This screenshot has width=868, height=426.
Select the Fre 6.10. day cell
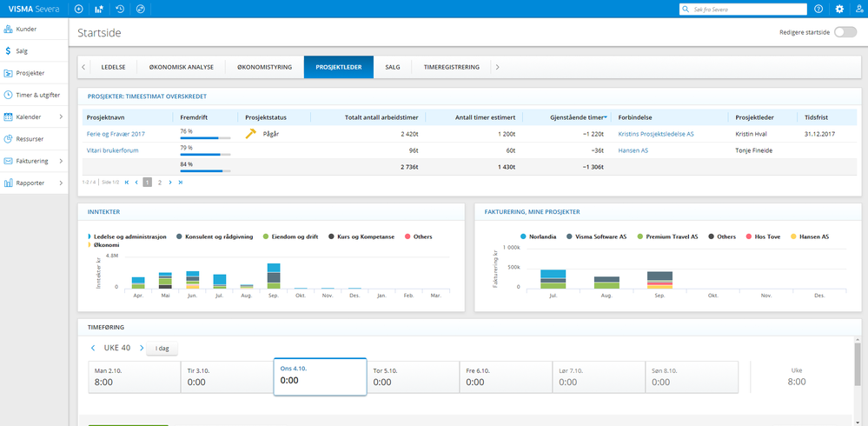[506, 377]
